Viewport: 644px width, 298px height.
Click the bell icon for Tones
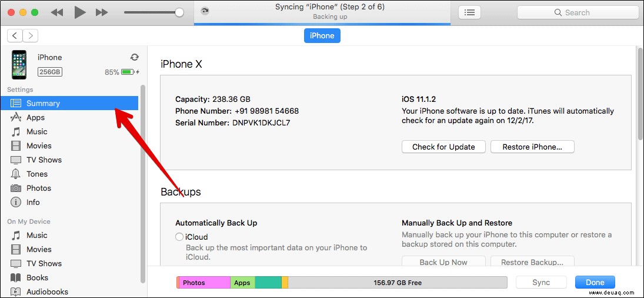tap(16, 174)
